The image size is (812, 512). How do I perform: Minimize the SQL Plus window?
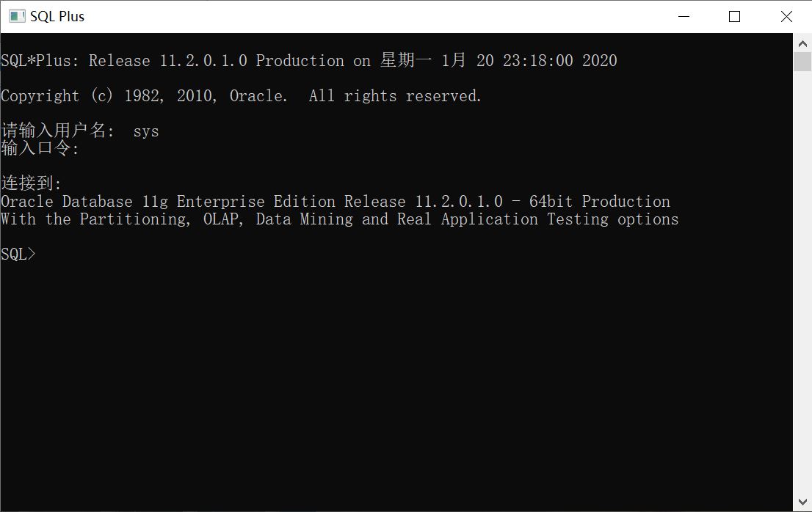[684, 17]
